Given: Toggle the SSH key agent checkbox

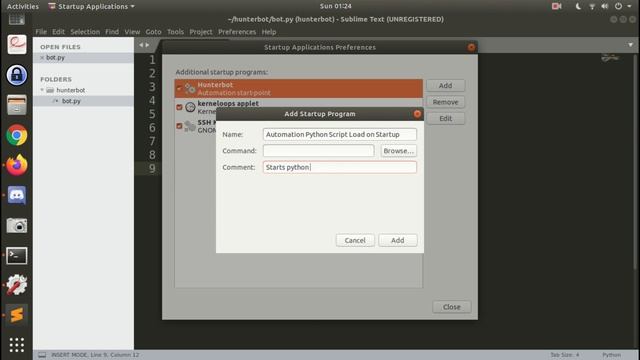Looking at the screenshot, I should point(179,126).
